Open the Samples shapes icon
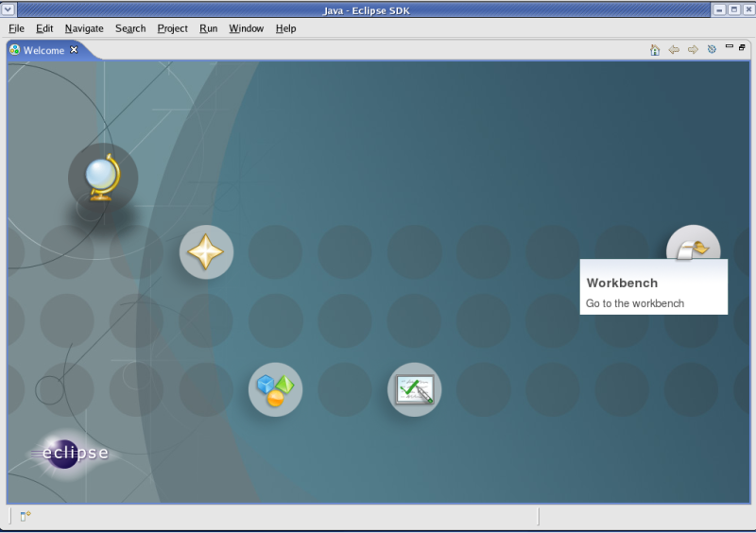The width and height of the screenshot is (756, 533). click(x=275, y=389)
